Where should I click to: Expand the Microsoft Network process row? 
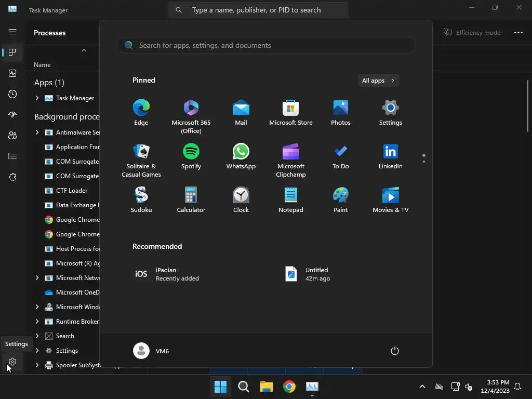click(x=37, y=278)
